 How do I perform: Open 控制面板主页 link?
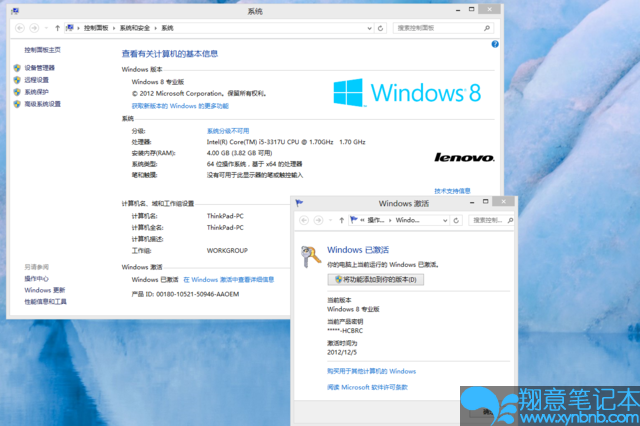(x=42, y=50)
